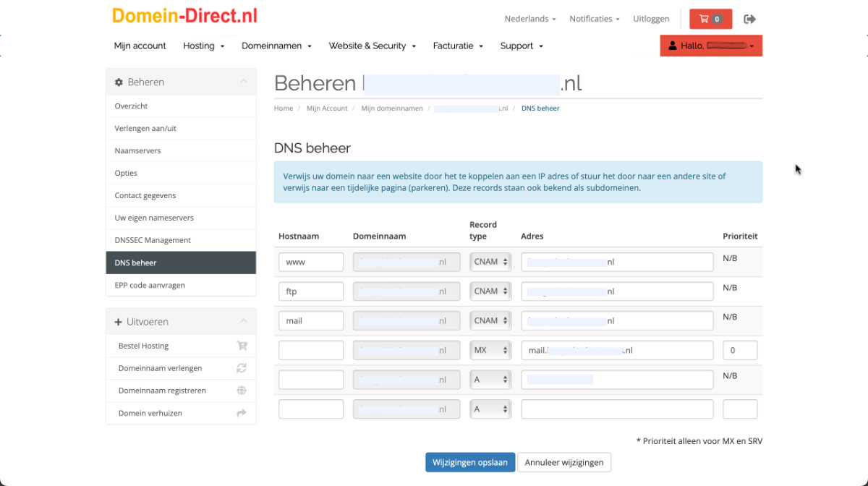The width and height of the screenshot is (868, 486).
Task: Open the record type dropdown showing MX
Action: pyautogui.click(x=490, y=349)
